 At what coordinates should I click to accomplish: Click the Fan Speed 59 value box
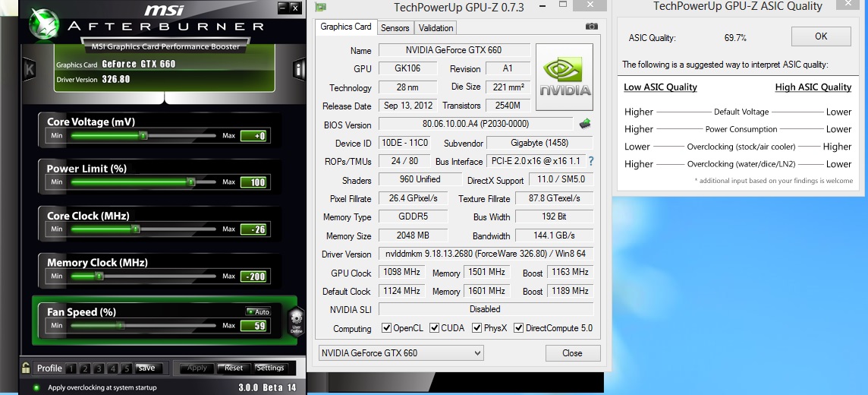click(x=255, y=326)
